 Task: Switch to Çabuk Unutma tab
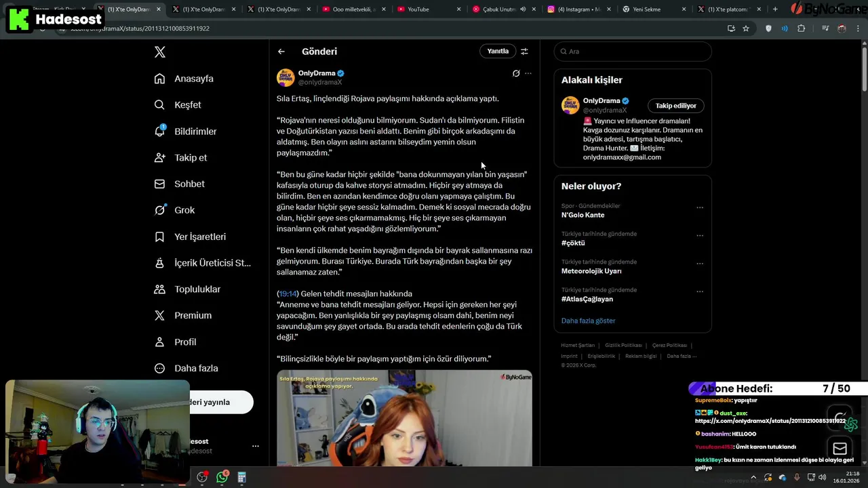pos(503,9)
